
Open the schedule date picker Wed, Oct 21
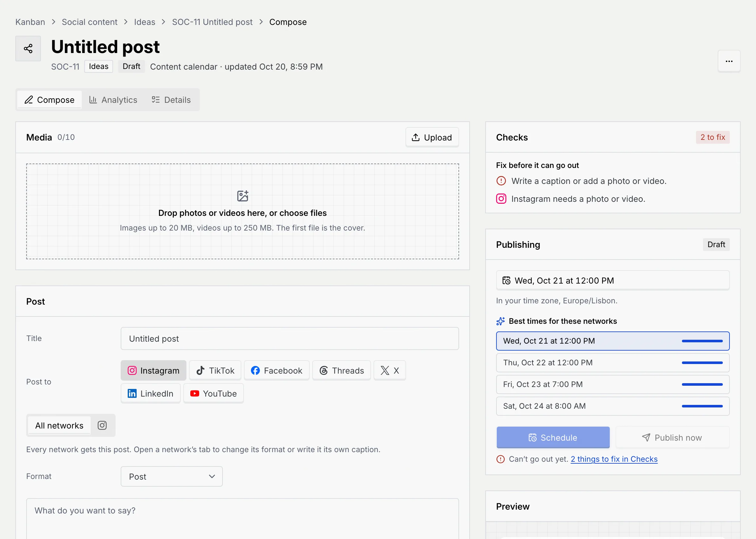[x=613, y=280]
